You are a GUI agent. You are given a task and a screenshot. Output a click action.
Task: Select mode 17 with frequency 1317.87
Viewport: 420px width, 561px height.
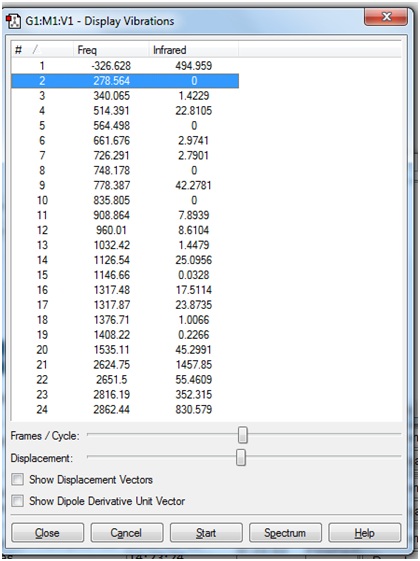click(x=125, y=305)
